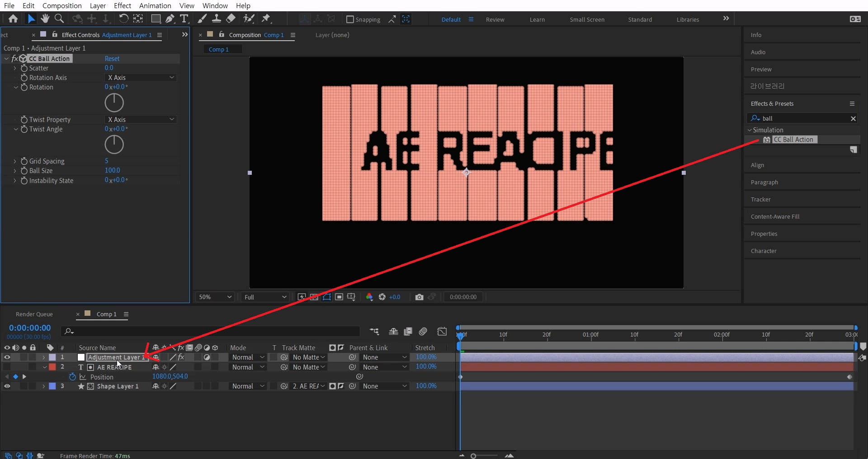Toggle Ball Size stopwatch
868x459 pixels.
24,171
